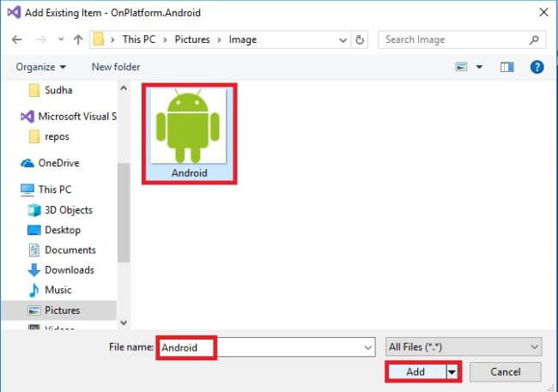
Task: Click Image in the address breadcrumb
Action: pyautogui.click(x=243, y=39)
